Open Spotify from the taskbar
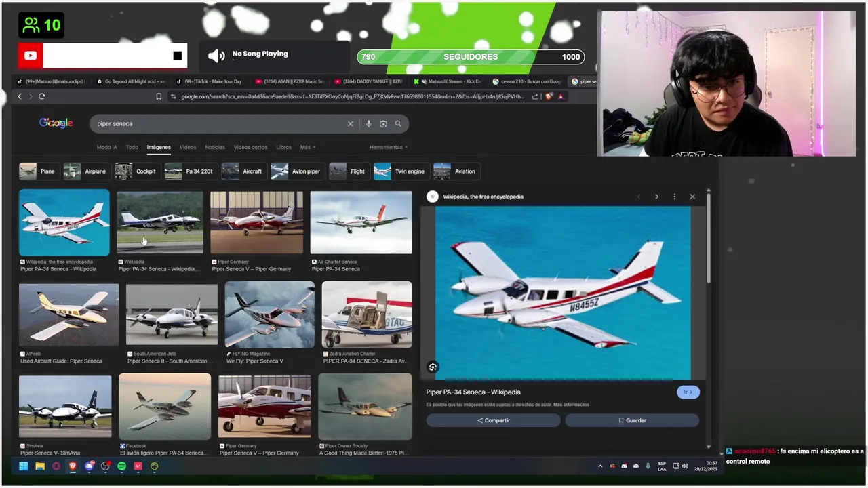The height and width of the screenshot is (488, 868). (121, 466)
